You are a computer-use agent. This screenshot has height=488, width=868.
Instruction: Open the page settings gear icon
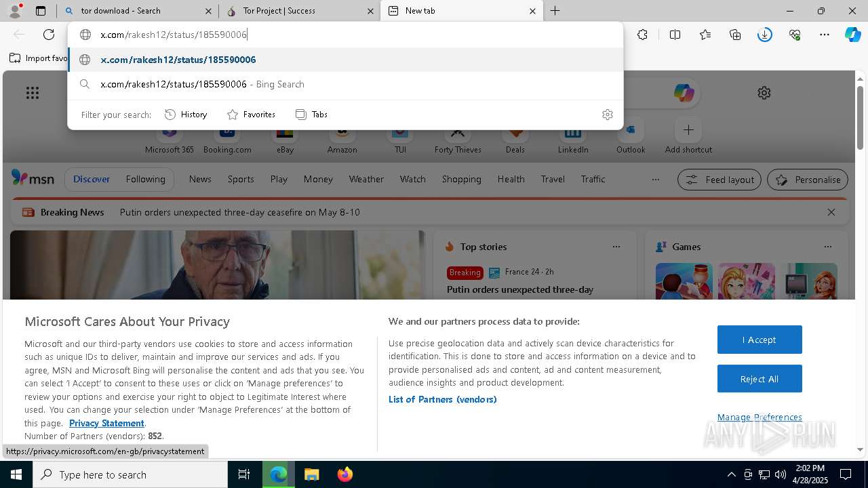(x=764, y=93)
